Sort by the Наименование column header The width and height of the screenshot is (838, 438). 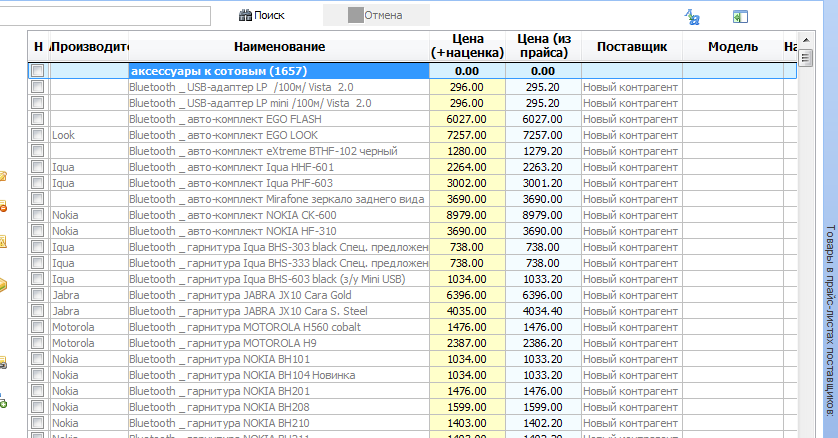coord(279,46)
